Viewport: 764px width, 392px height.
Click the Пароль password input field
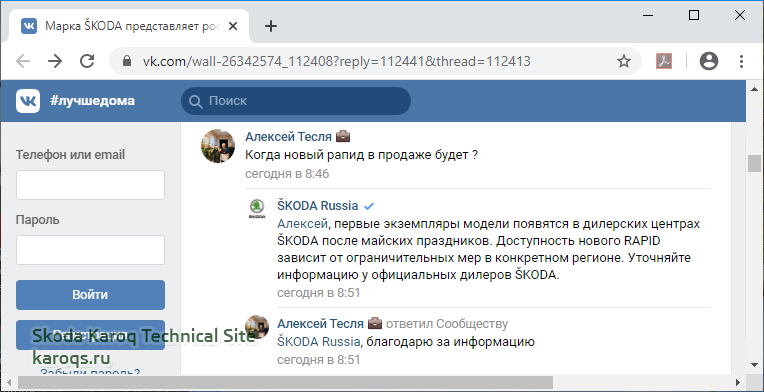pyautogui.click(x=91, y=250)
